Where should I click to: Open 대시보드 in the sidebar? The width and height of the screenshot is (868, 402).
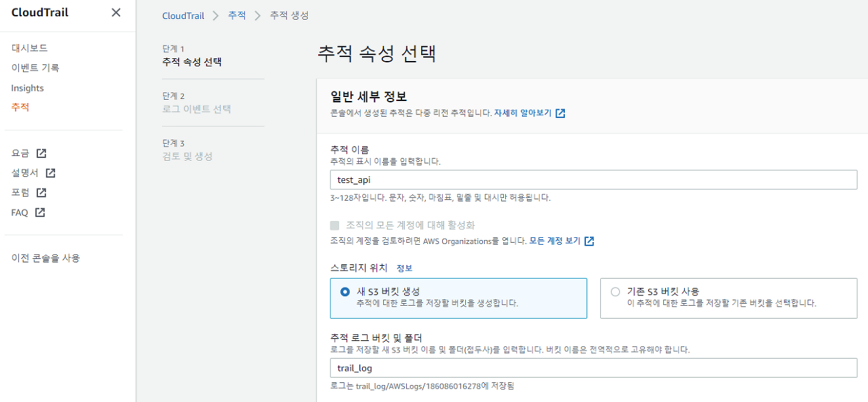(x=29, y=48)
